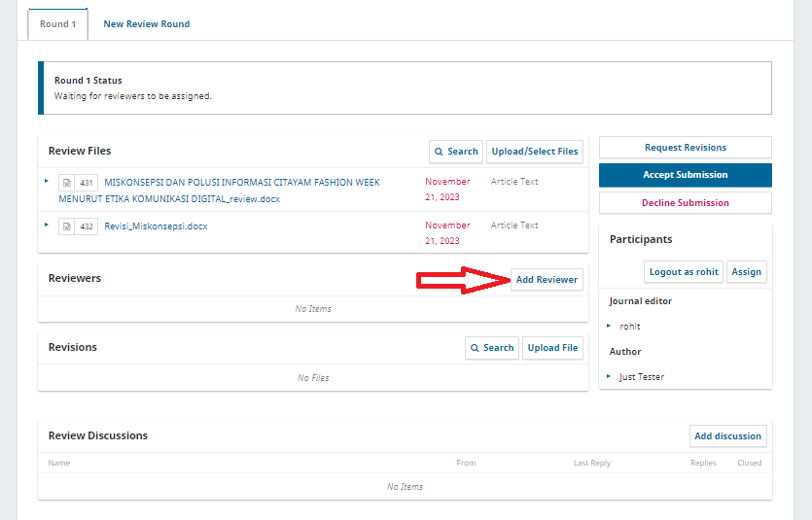The image size is (812, 520).
Task: Click the Round 1 Status heading
Action: (x=88, y=81)
